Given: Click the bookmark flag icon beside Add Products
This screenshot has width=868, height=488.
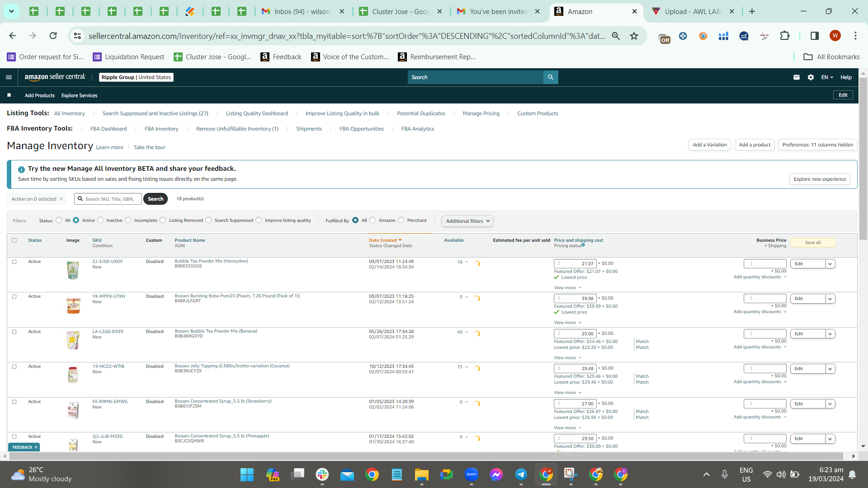Looking at the screenshot, I should click(9, 95).
